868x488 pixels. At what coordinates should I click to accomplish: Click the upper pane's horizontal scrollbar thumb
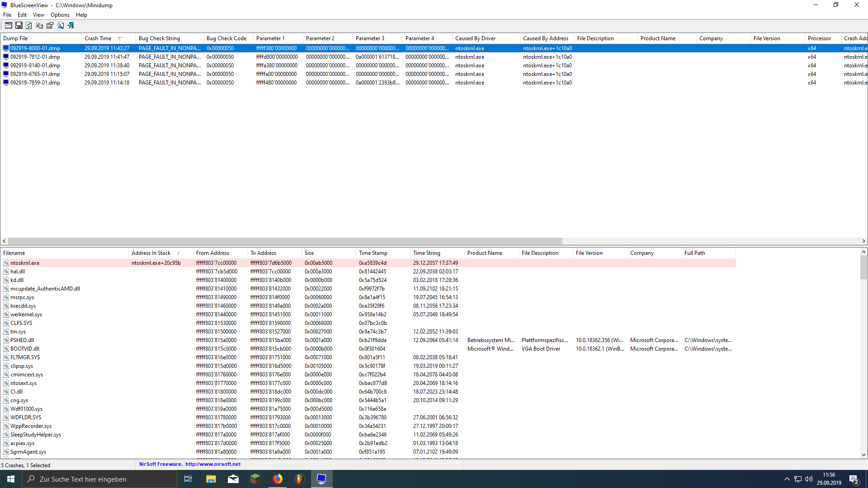(x=285, y=241)
